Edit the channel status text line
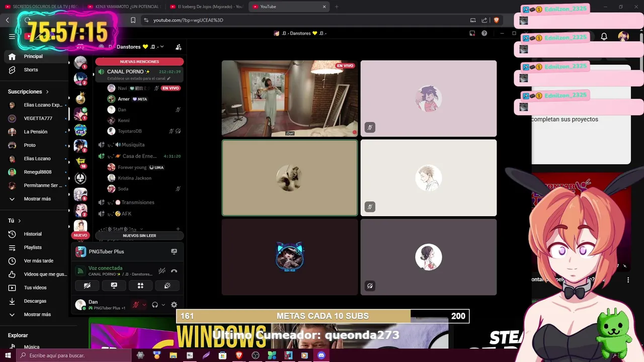644x362 pixels. pyautogui.click(x=139, y=78)
